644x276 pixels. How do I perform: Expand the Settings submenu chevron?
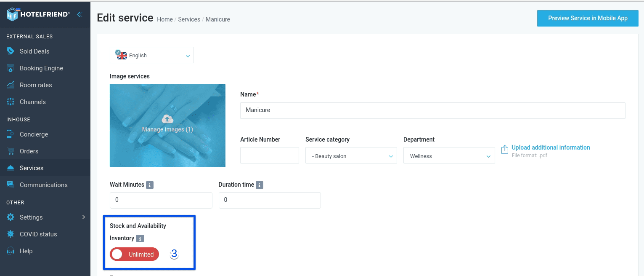[83, 217]
